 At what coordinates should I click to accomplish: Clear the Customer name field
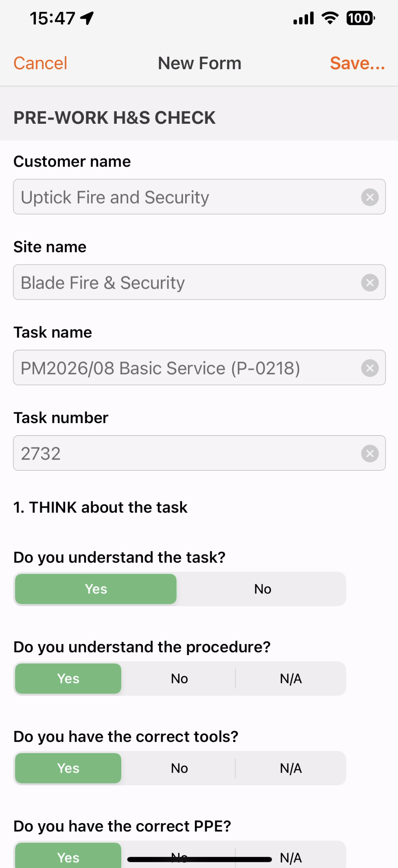(370, 197)
